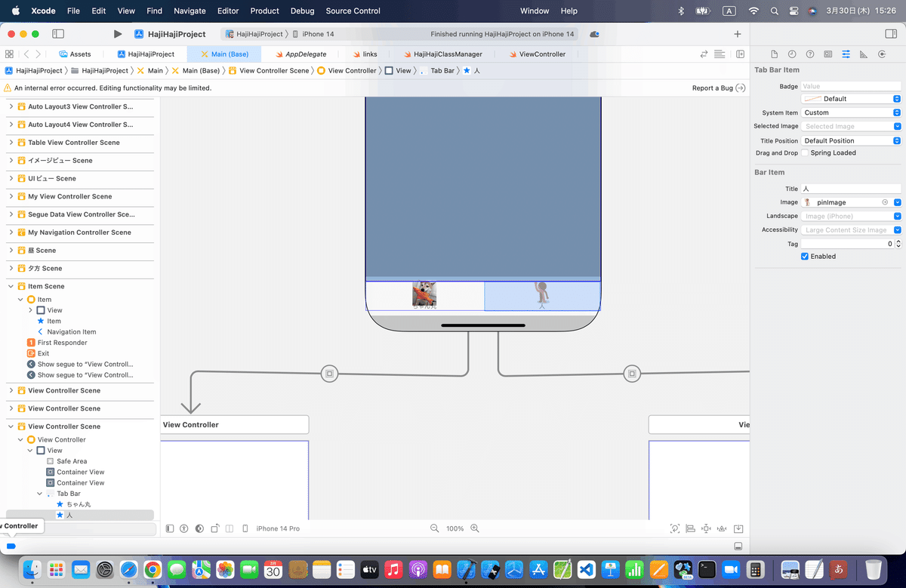The width and height of the screenshot is (906, 588).
Task: Click the Badge value field
Action: (x=851, y=86)
